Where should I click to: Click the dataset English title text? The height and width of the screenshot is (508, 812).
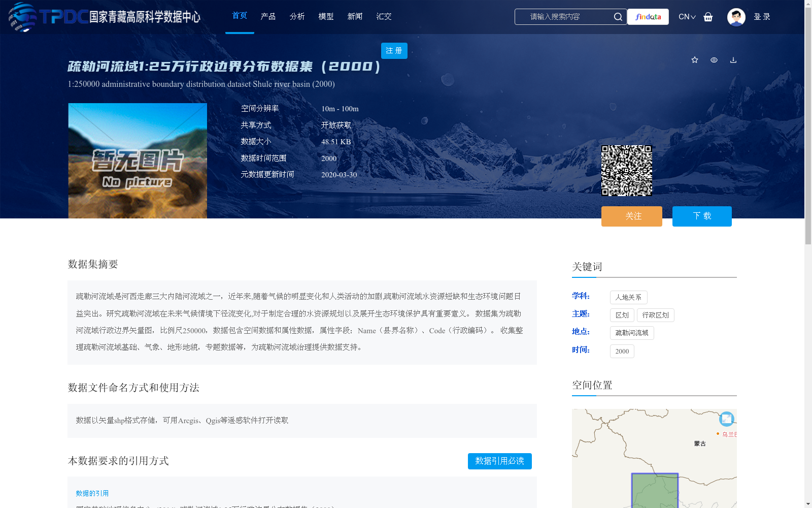[x=201, y=84]
